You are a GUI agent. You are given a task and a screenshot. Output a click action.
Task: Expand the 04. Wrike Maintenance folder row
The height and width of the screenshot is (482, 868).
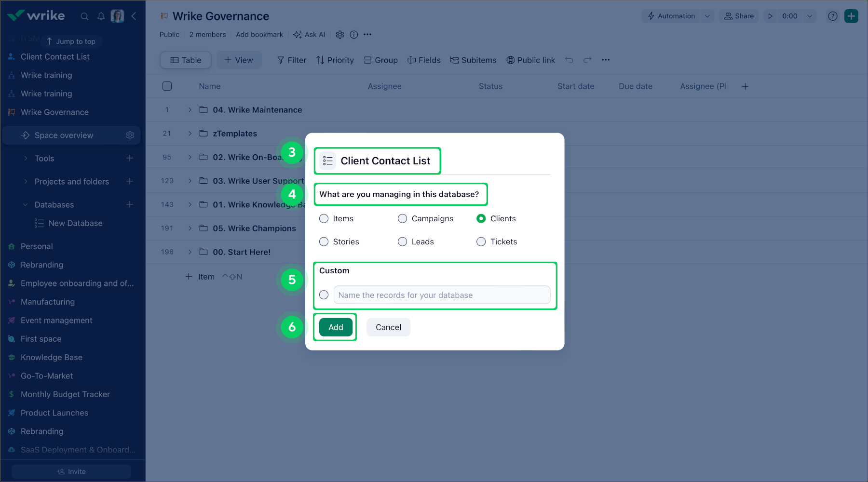click(x=189, y=109)
